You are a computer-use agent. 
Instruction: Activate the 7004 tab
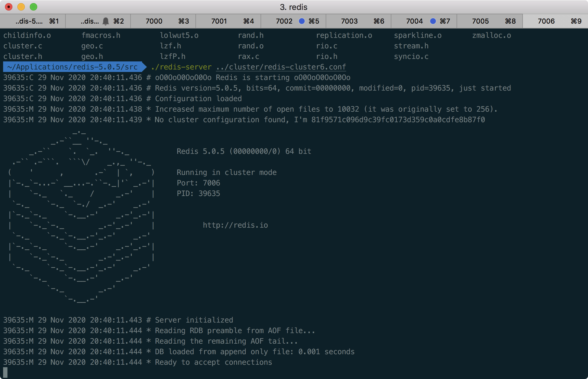(x=424, y=21)
